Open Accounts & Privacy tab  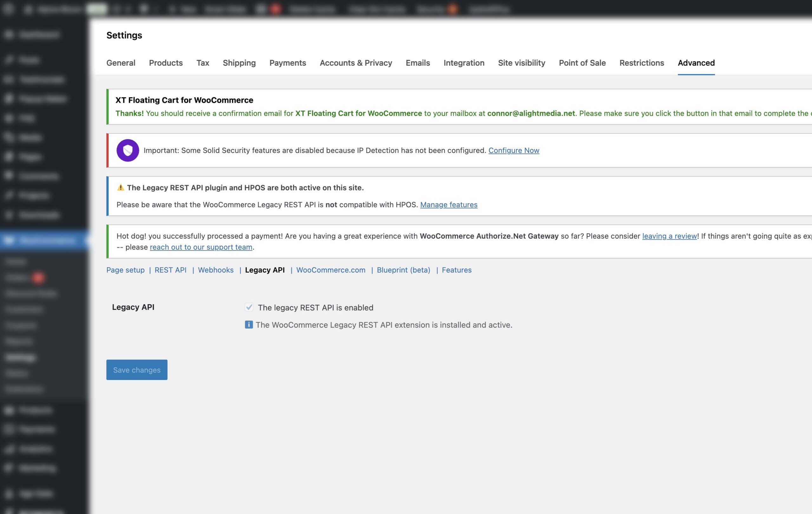coord(356,63)
